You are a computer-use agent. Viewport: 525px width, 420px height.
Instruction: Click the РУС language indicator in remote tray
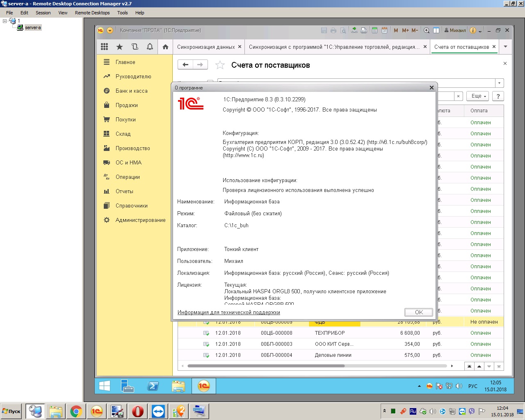click(472, 386)
